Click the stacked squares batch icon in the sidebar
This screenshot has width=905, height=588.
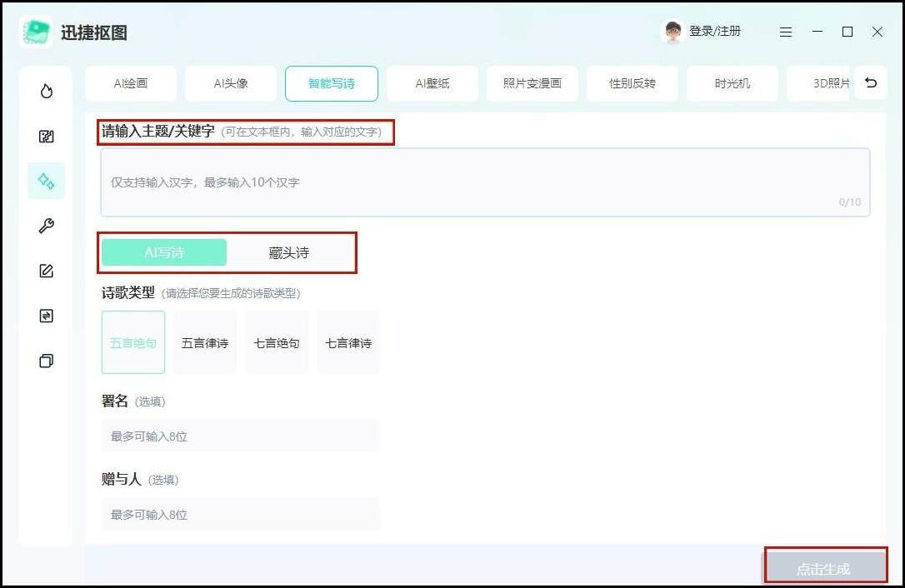coord(47,361)
